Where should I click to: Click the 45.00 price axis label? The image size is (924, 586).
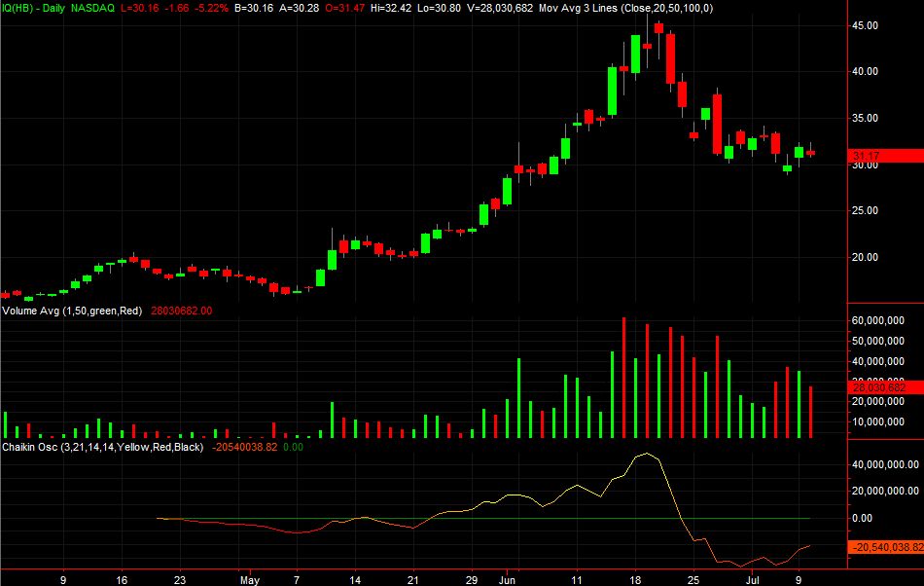point(865,25)
